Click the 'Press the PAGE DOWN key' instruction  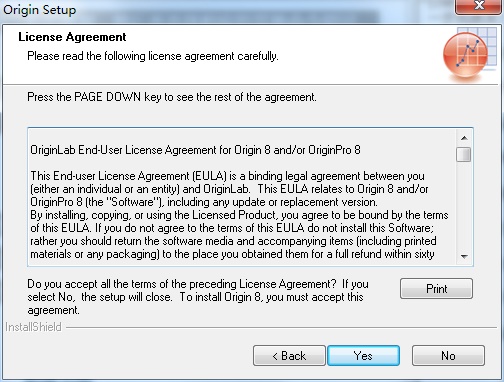click(x=172, y=97)
